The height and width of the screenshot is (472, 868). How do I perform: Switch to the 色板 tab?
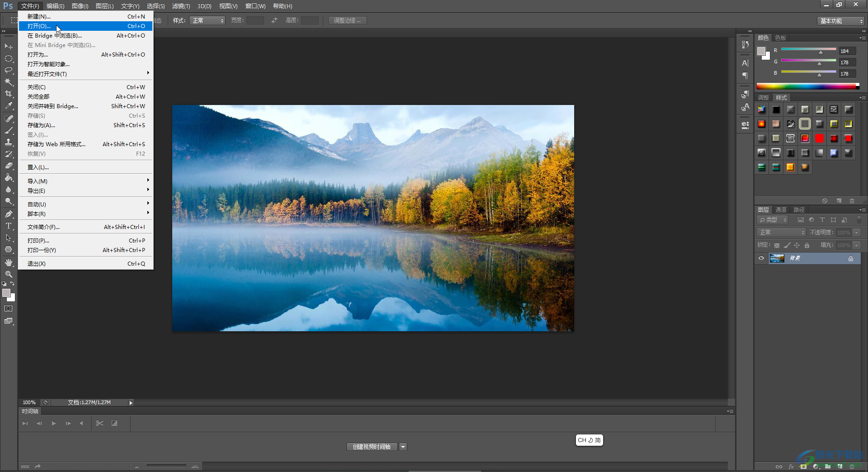(x=781, y=38)
